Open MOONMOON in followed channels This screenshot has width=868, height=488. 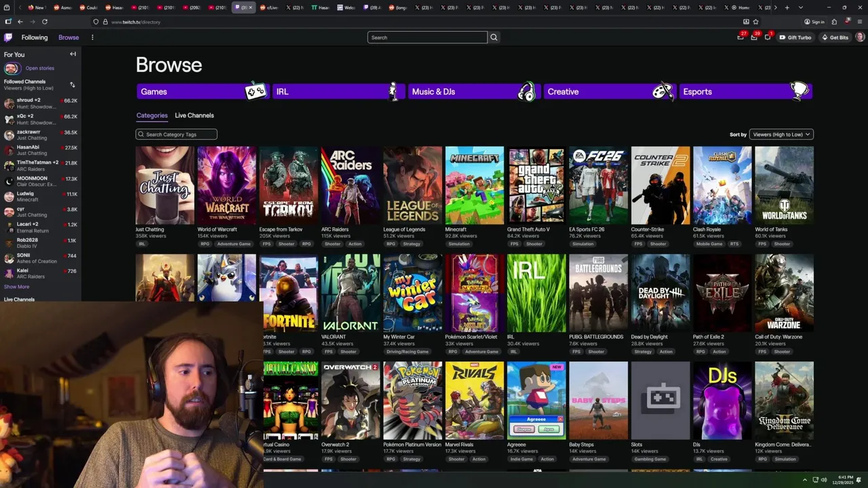41,181
